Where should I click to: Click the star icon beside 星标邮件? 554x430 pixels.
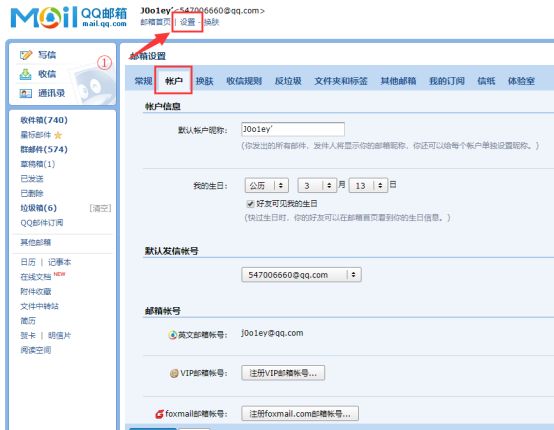(58, 135)
